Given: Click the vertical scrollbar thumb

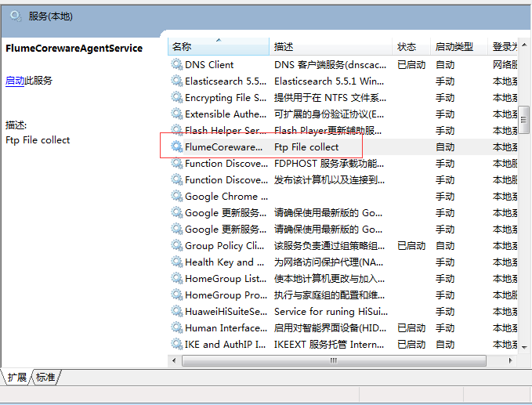Looking at the screenshot, I should coord(524,120).
